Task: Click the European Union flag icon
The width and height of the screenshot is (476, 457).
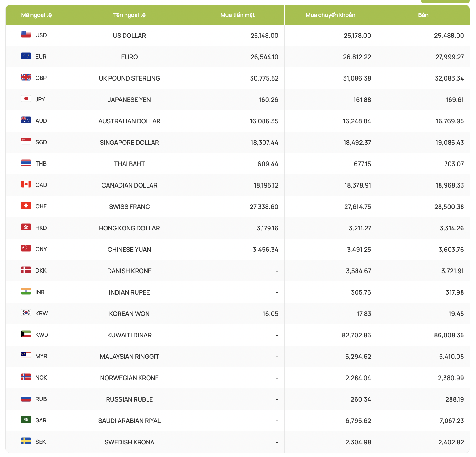Action: [26, 56]
